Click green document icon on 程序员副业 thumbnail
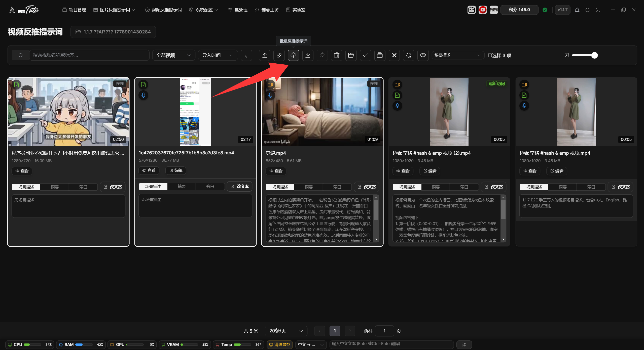The height and width of the screenshot is (350, 644). coord(16,84)
